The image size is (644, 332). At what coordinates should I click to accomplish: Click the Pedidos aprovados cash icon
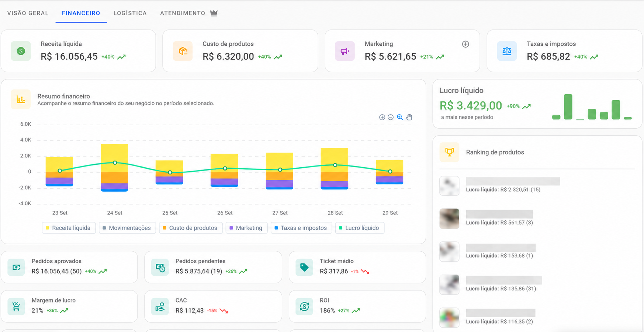click(x=16, y=267)
